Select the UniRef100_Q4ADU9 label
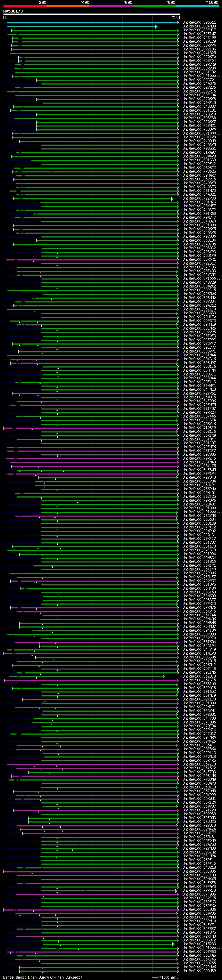The height and width of the screenshot is (980, 222). pos(199,141)
